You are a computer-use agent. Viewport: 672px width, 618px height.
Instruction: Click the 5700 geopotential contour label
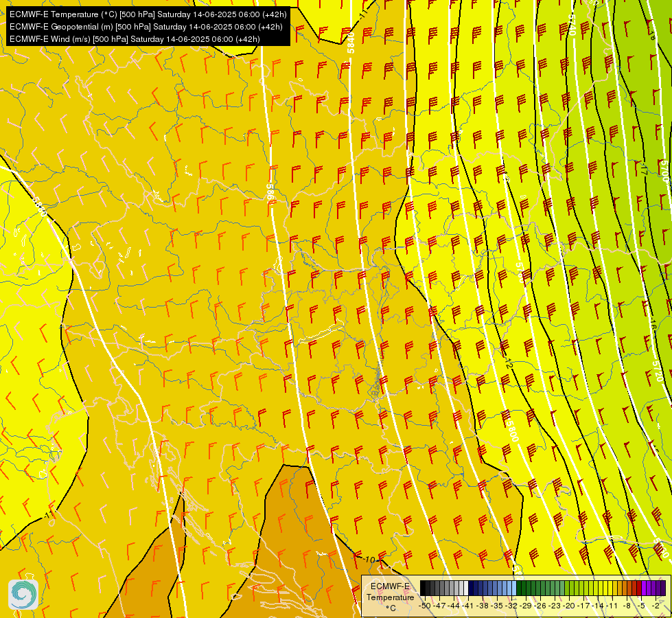(x=664, y=171)
